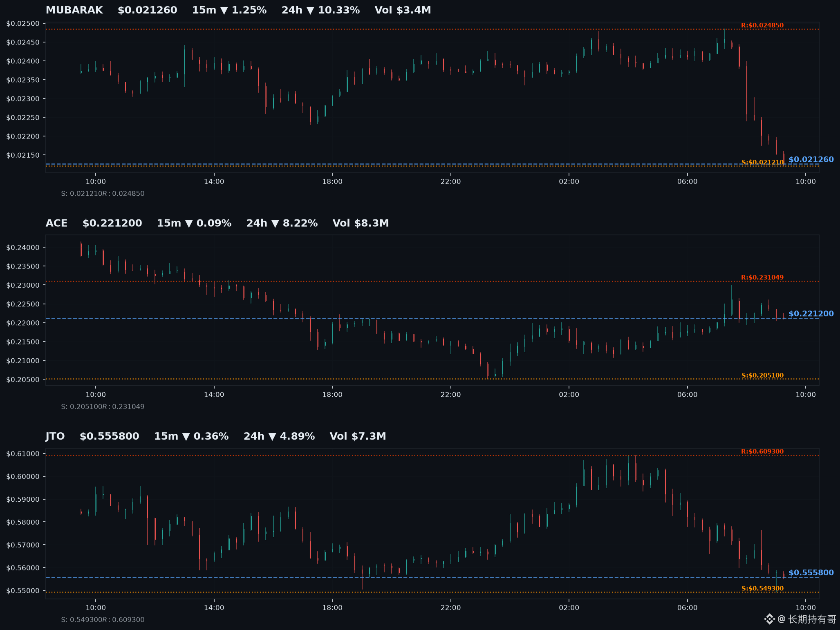The width and height of the screenshot is (840, 630).
Task: Click MUBARAK support label S:$0.021210
Action: pyautogui.click(x=762, y=162)
